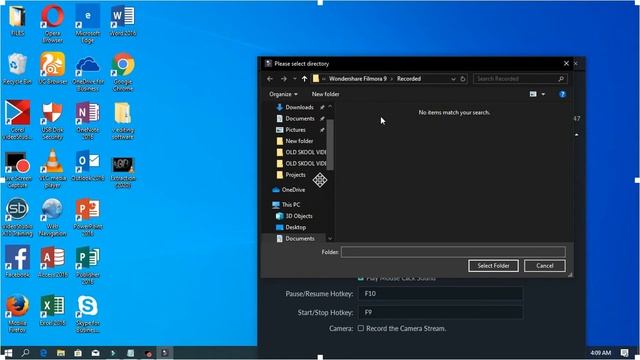This screenshot has height=360, width=640.
Task: Select This PC in the navigation pane
Action: click(291, 205)
